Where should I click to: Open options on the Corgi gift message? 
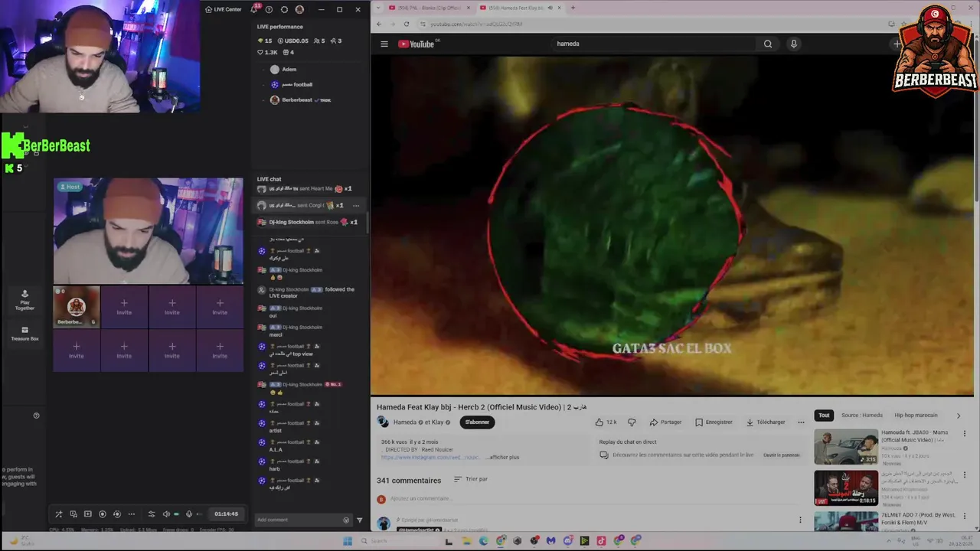point(355,205)
